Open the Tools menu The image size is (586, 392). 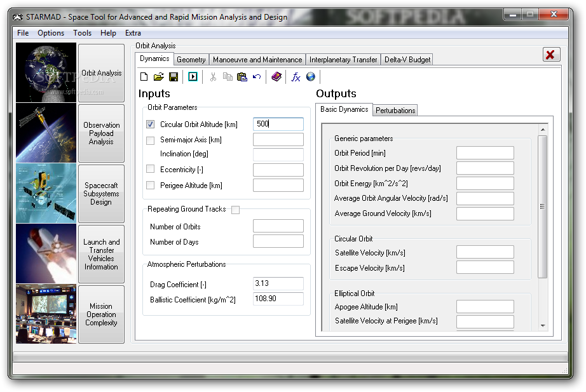pos(82,33)
